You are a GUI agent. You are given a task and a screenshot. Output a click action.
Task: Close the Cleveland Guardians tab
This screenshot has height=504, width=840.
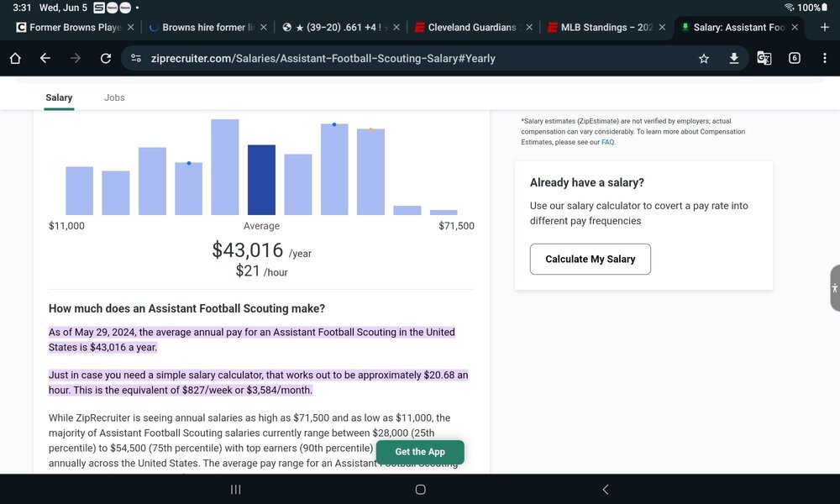(x=529, y=28)
